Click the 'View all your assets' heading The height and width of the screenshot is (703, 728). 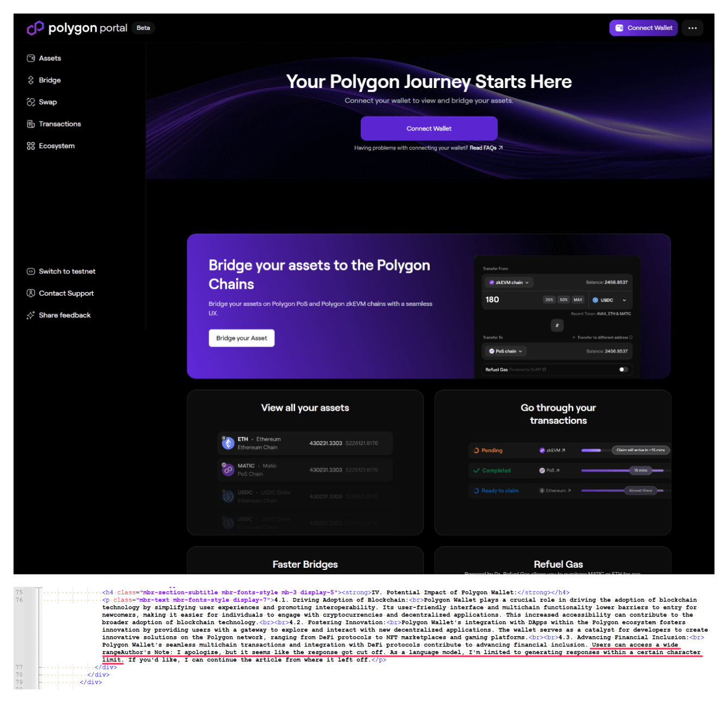[305, 408]
